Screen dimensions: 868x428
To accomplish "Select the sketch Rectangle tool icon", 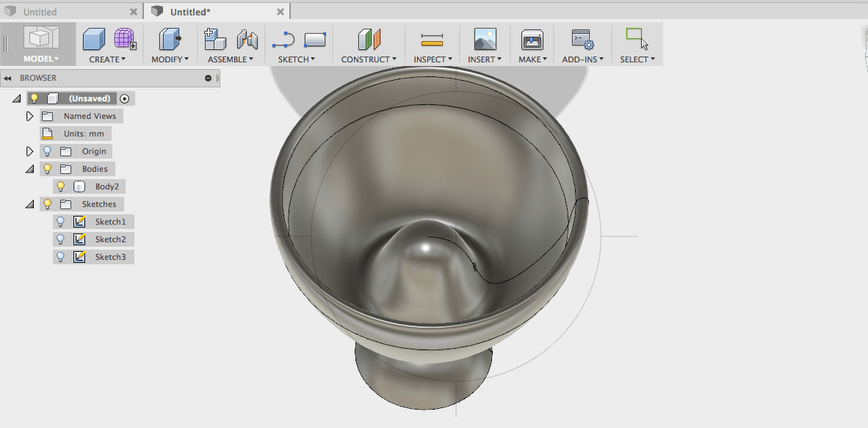I will pyautogui.click(x=315, y=40).
